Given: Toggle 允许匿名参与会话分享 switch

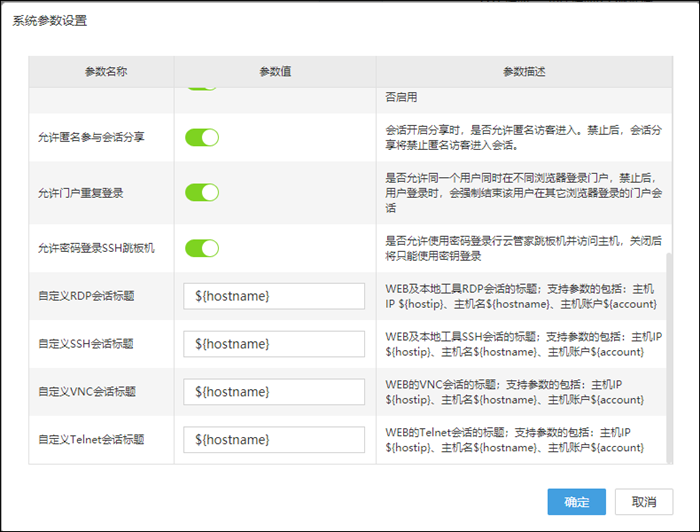Looking at the screenshot, I should [x=201, y=137].
